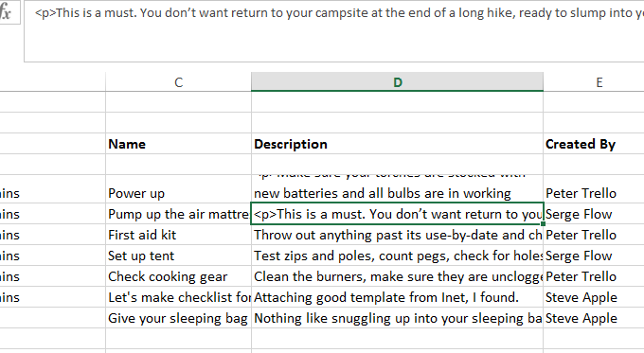
Task: Click the Test zips and poles cell
Action: pyautogui.click(x=397, y=256)
